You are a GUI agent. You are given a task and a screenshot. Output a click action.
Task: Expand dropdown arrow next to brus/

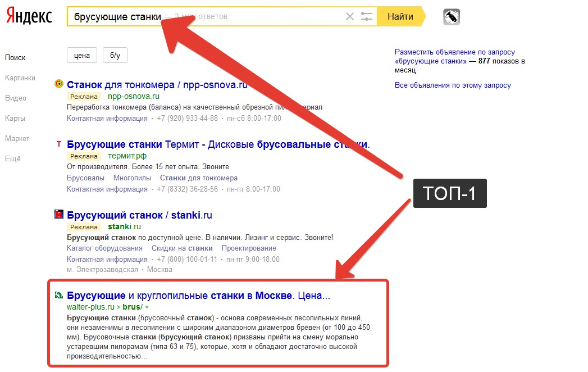147,307
